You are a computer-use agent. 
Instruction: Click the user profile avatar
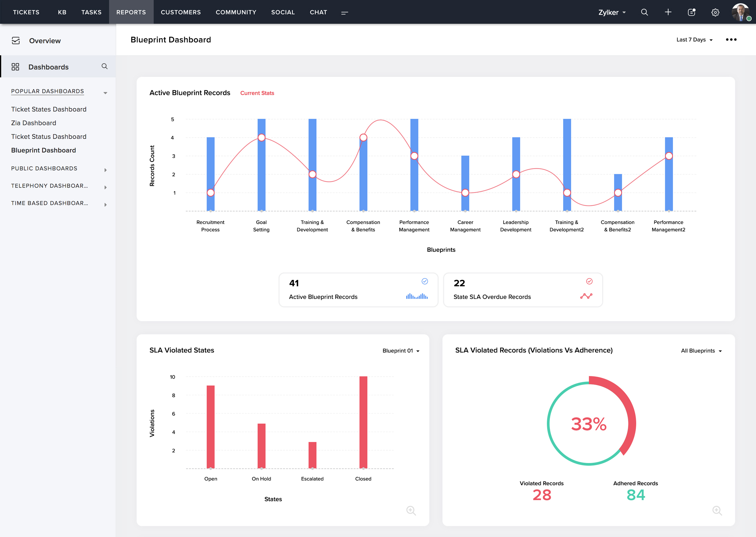(x=740, y=12)
